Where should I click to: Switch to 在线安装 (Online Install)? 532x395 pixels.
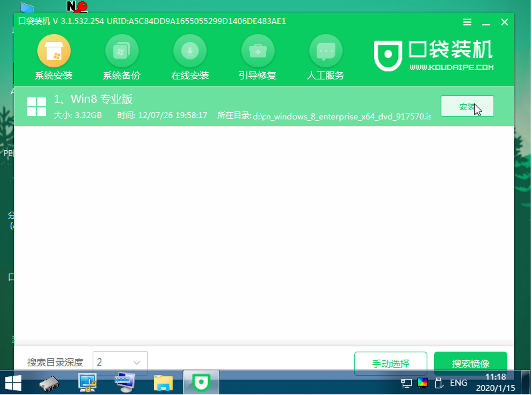[190, 57]
